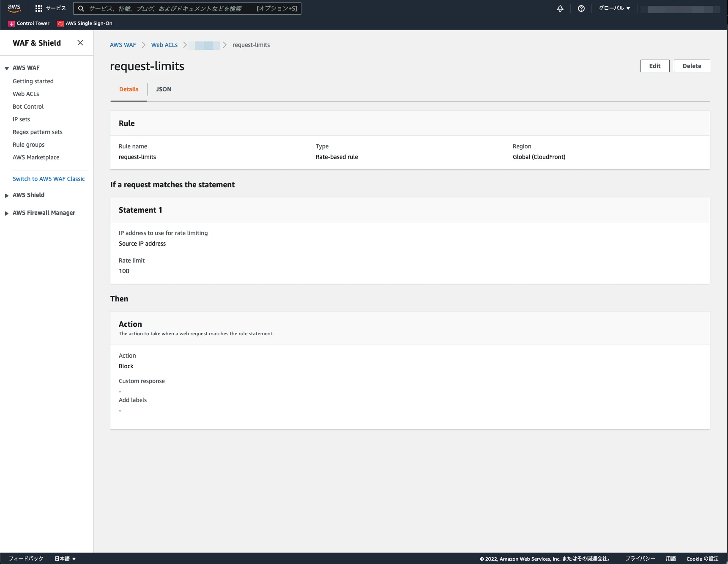
Task: Open the help question mark icon
Action: pyautogui.click(x=581, y=8)
